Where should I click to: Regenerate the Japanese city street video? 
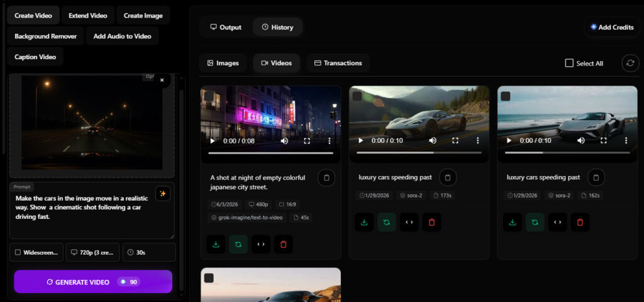pyautogui.click(x=238, y=244)
